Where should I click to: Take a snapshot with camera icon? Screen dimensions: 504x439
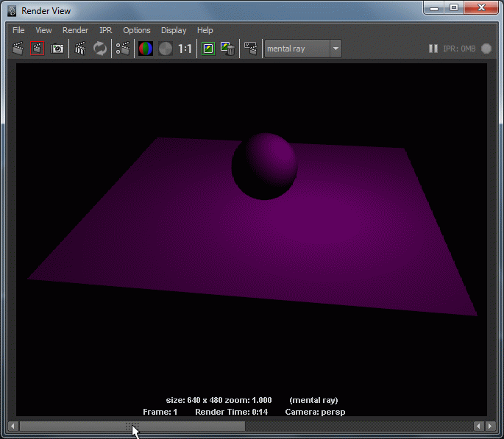point(57,49)
